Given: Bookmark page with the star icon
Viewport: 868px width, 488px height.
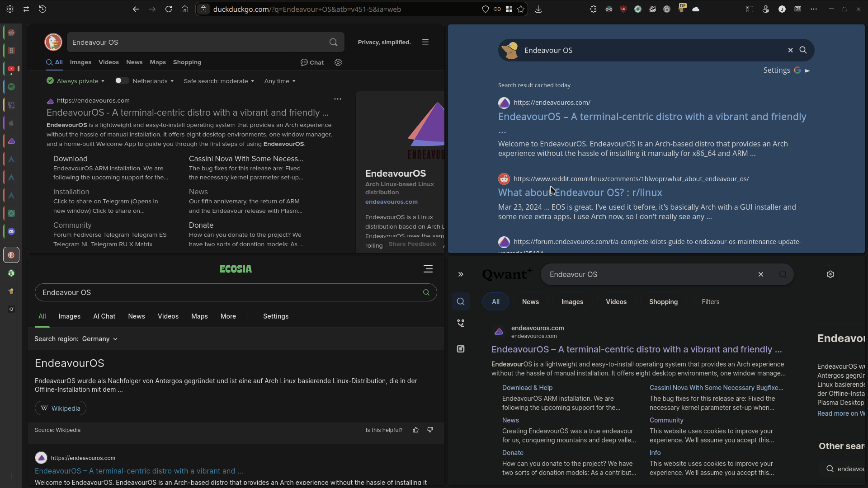Looking at the screenshot, I should pyautogui.click(x=521, y=9).
